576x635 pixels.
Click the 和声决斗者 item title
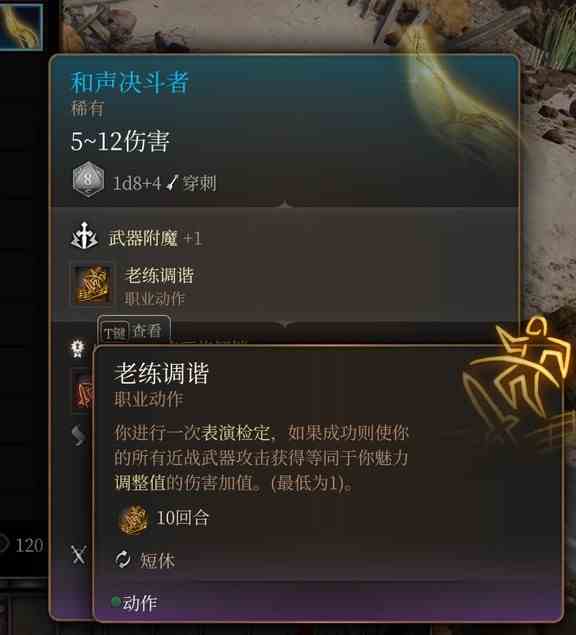(x=130, y=82)
